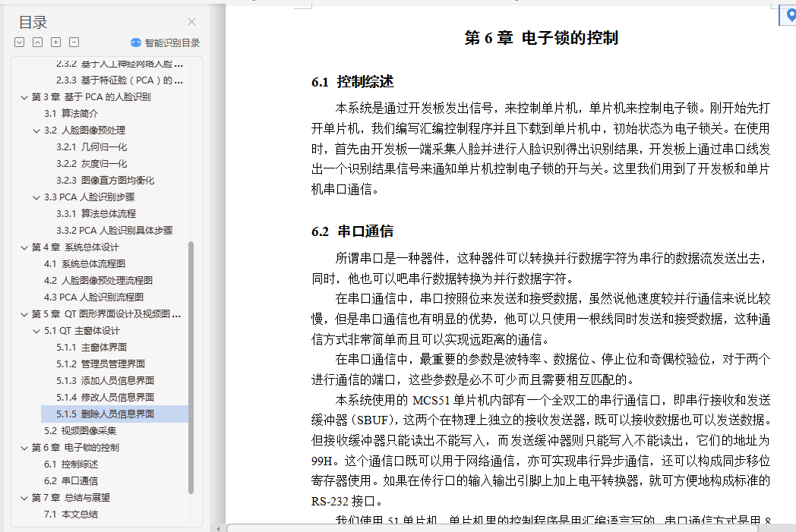Viewport: 796px width, 532px height.
Task: Collapse the 第 3 章 基于 PCA 的人脸识别 node
Action: [24, 97]
